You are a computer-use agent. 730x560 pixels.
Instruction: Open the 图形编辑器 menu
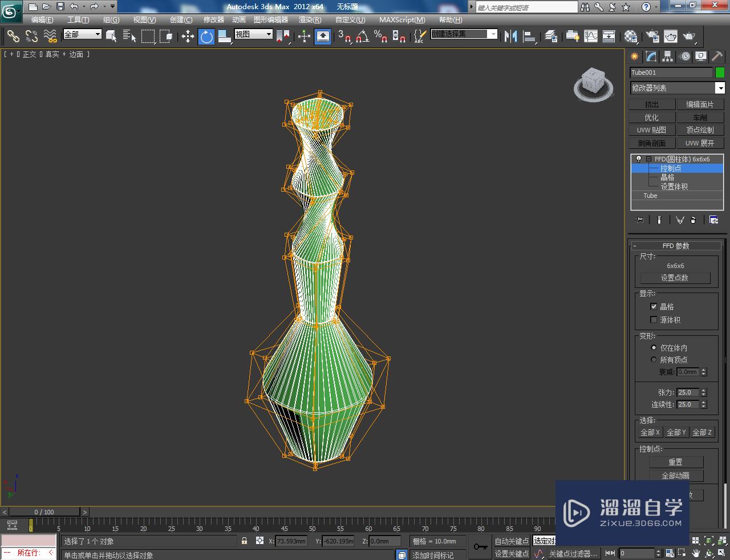[271, 20]
